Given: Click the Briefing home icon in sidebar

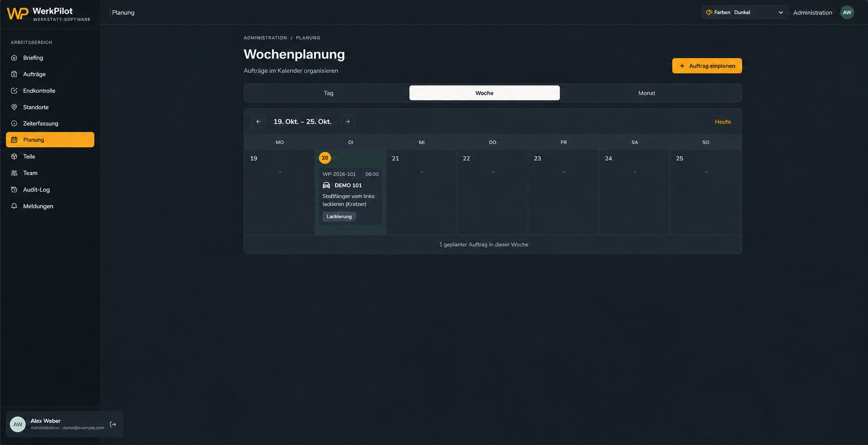Looking at the screenshot, I should [14, 58].
